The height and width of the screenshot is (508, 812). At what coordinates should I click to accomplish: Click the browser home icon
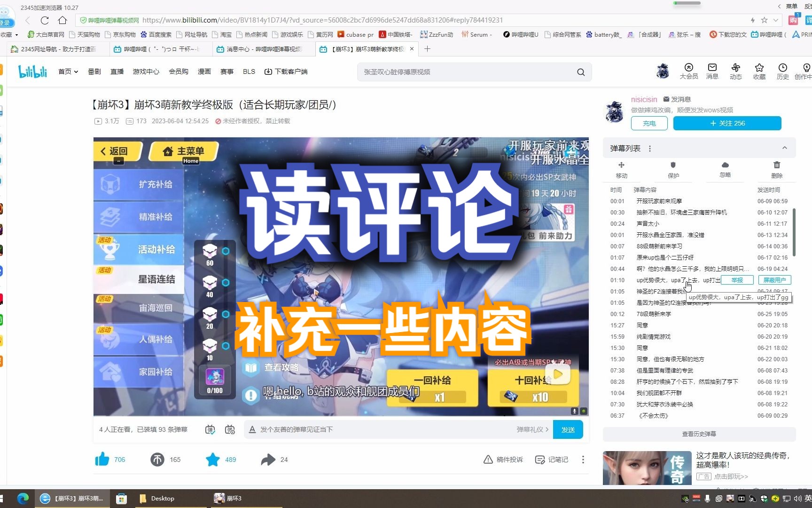[62, 20]
